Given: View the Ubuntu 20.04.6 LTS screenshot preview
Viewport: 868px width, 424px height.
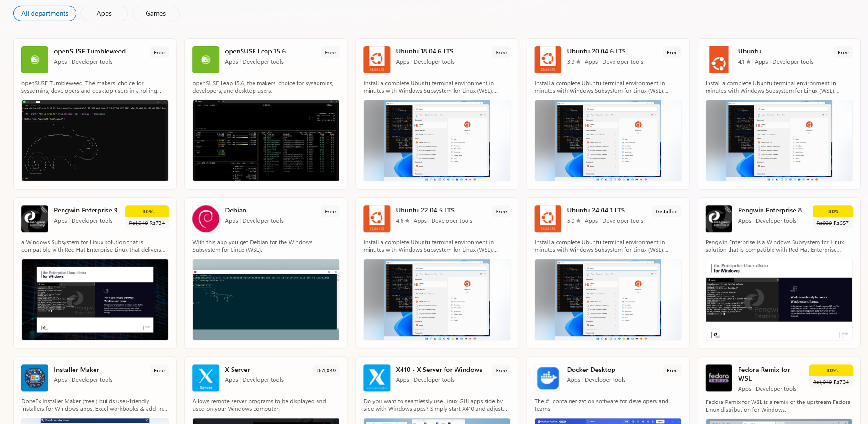Looking at the screenshot, I should click(x=608, y=141).
